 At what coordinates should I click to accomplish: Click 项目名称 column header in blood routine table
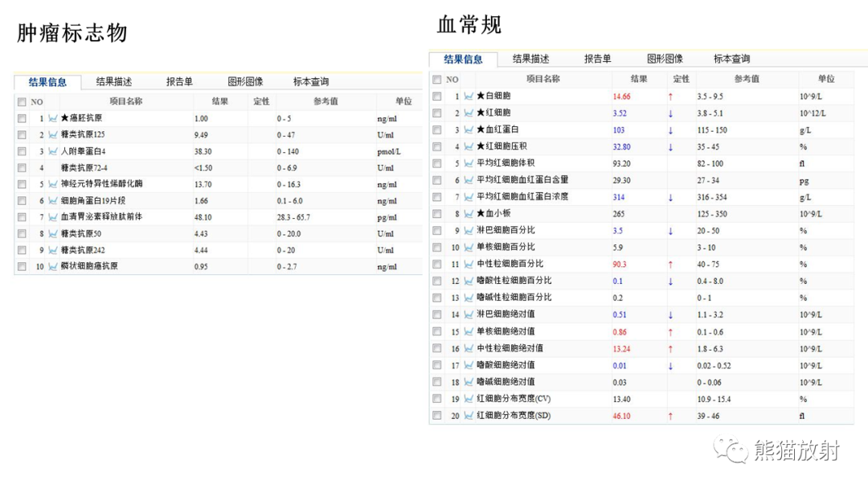[x=542, y=79]
